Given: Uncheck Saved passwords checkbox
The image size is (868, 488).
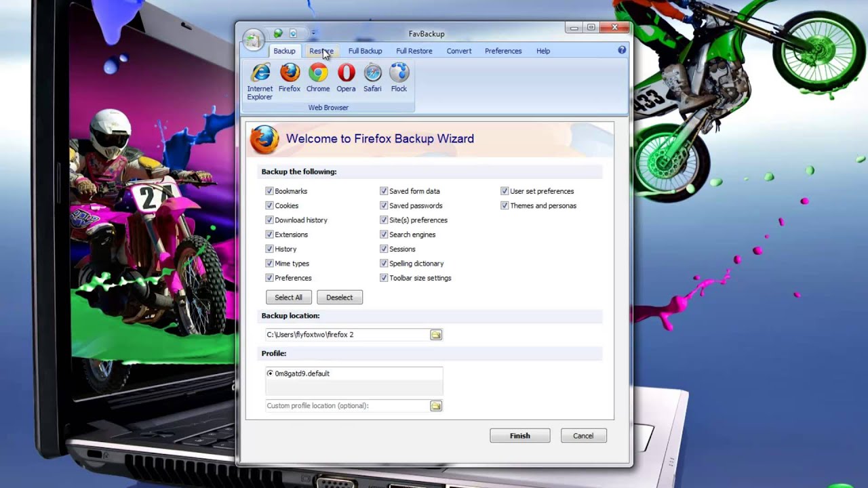Looking at the screenshot, I should 384,205.
